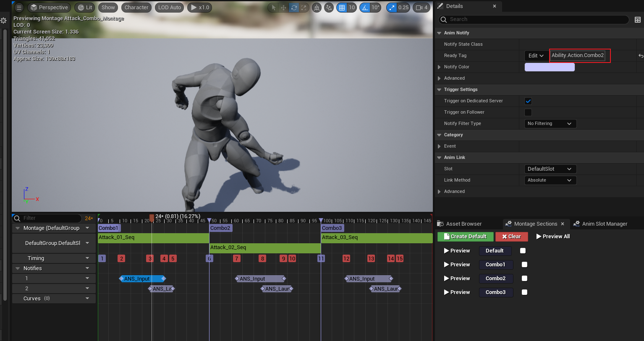Switch to the rotate gizmo tool
644x341 pixels.
294,8
